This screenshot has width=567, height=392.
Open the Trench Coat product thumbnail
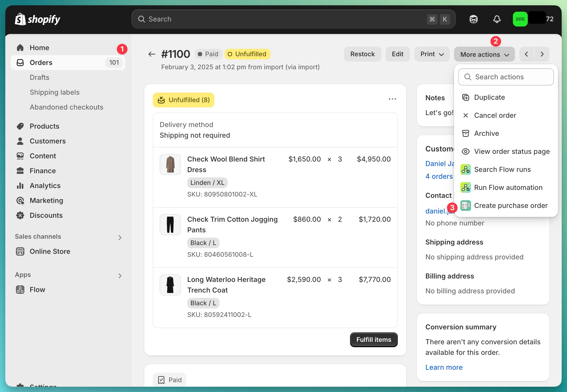coord(170,285)
